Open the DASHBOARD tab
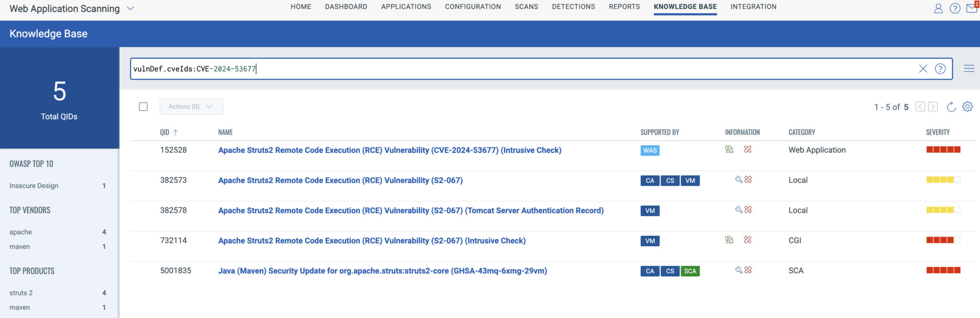This screenshot has height=318, width=980. click(346, 7)
